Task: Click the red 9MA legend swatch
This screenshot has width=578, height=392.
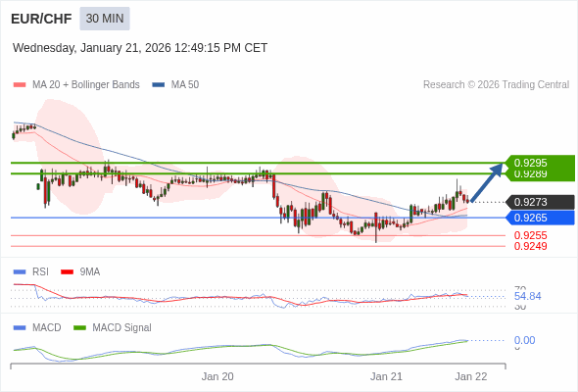Action: [x=67, y=272]
